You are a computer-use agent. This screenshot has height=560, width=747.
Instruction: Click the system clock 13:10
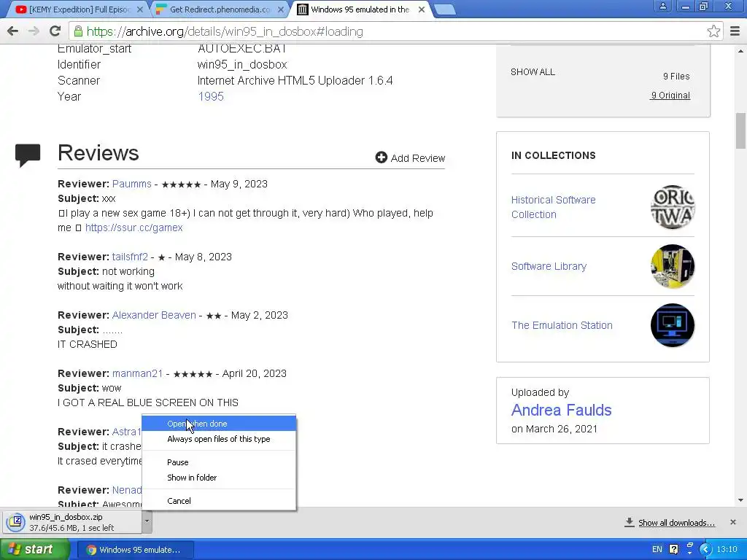point(727,549)
